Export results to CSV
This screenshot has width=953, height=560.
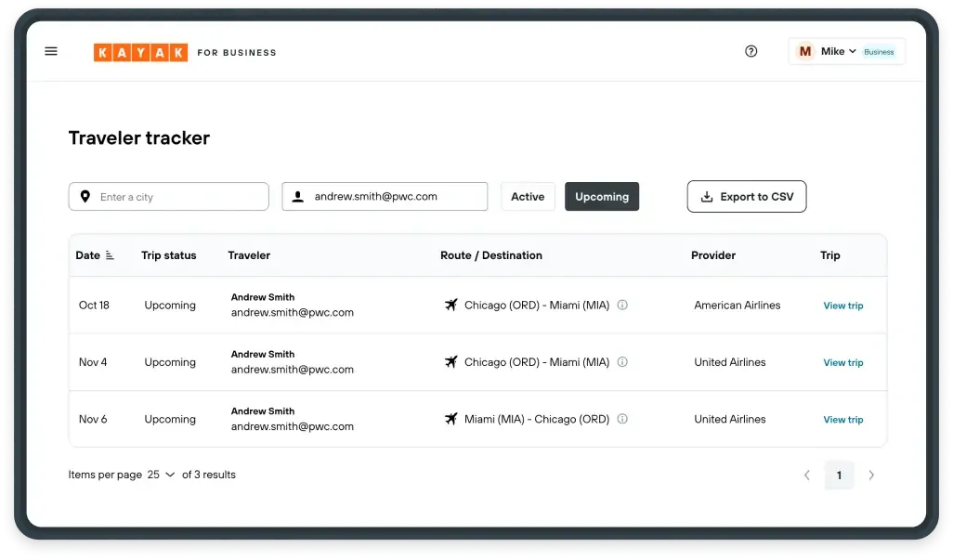coord(747,197)
